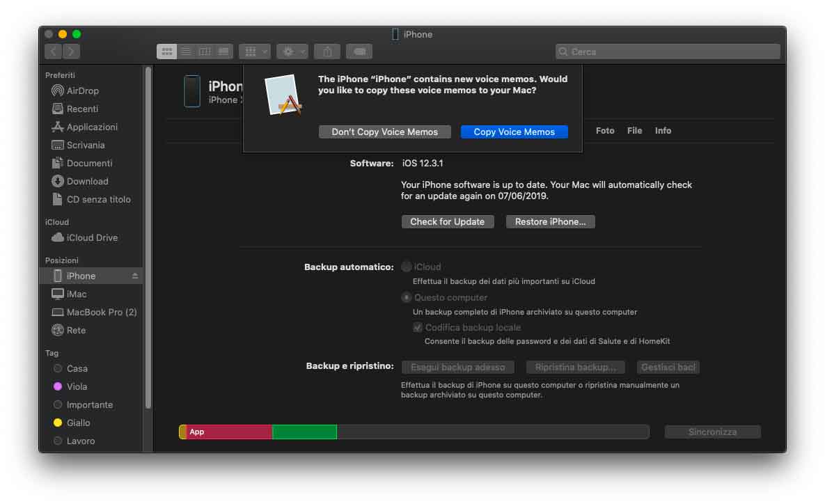The height and width of the screenshot is (504, 825).
Task: Switch to gallery view in toolbar
Action: click(223, 52)
